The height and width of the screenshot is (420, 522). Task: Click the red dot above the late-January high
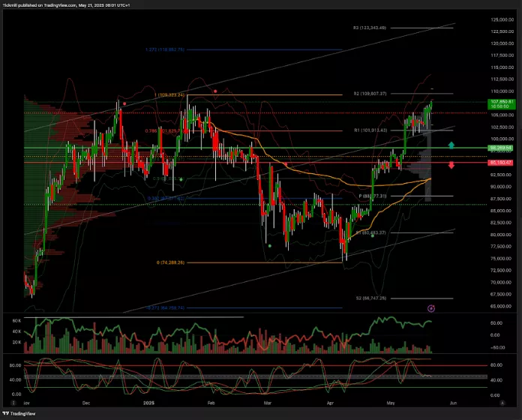click(x=216, y=91)
